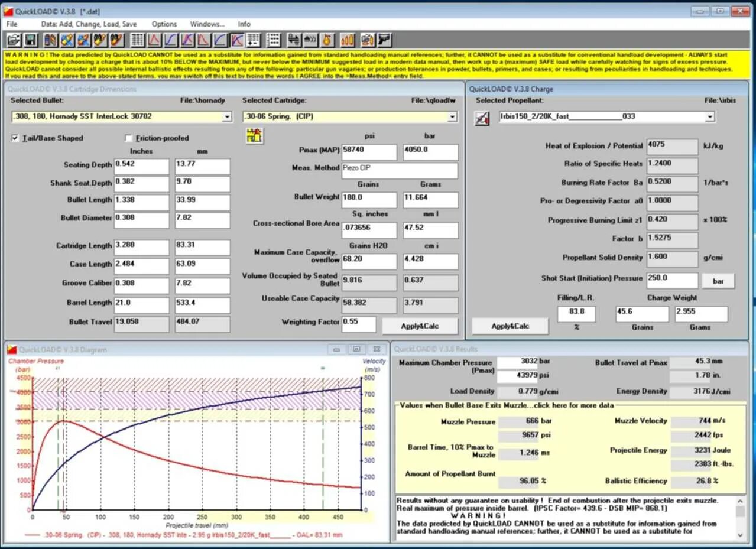
Task: Click the Shot Start Pressure field showing 250.0
Action: [x=672, y=280]
